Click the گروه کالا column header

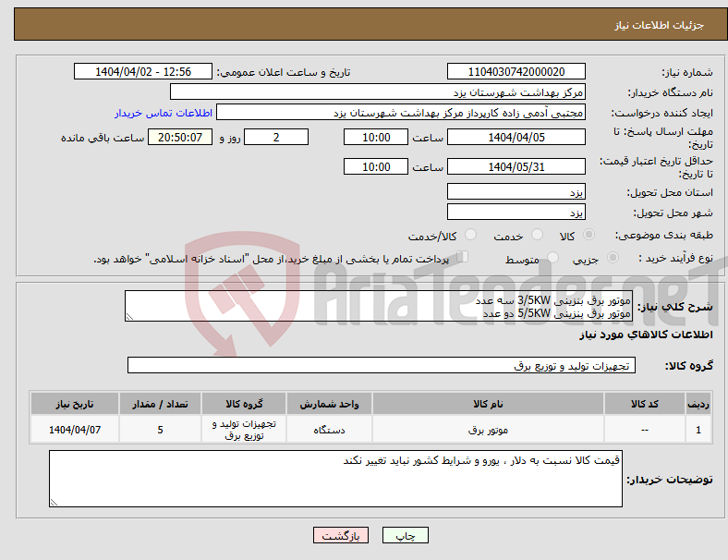[x=244, y=404]
